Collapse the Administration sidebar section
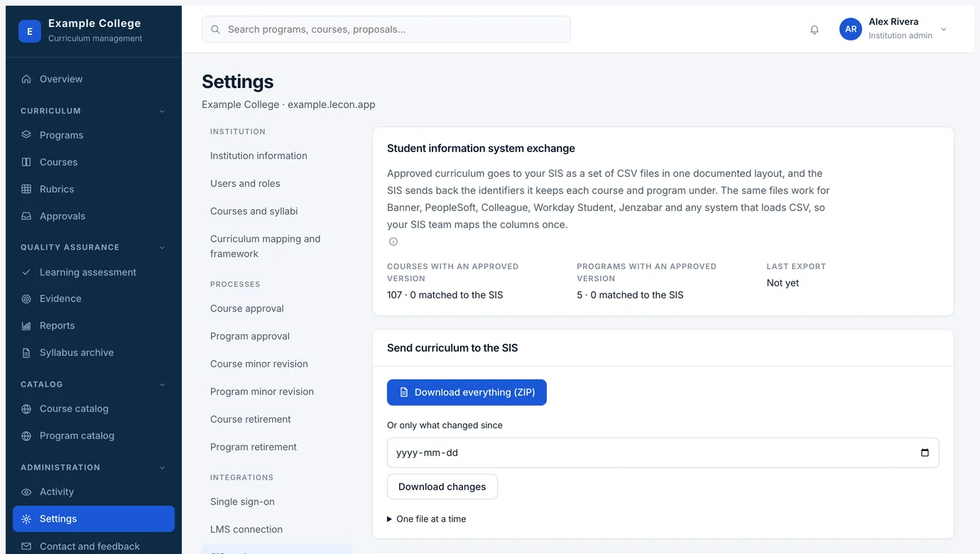980x554 pixels. tap(162, 468)
